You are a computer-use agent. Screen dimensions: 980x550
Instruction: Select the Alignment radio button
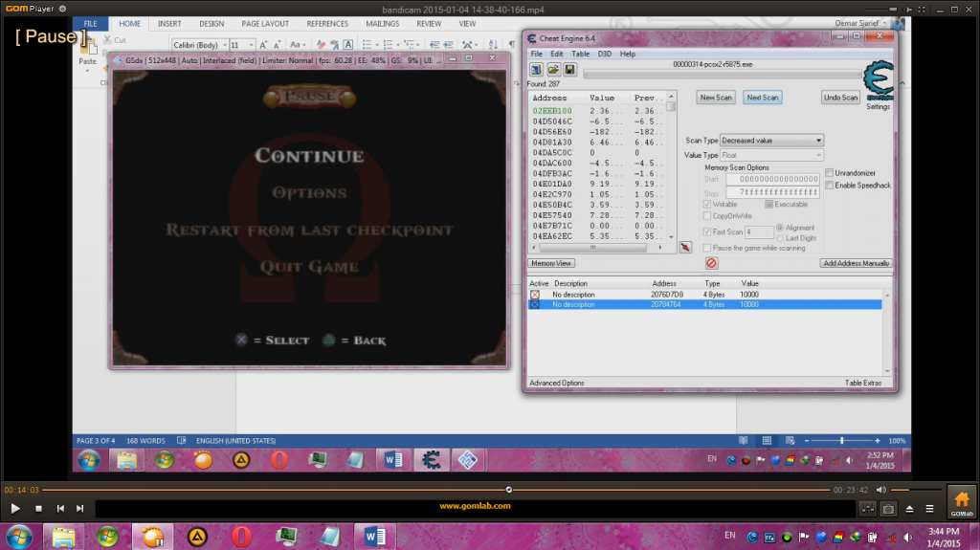click(780, 228)
